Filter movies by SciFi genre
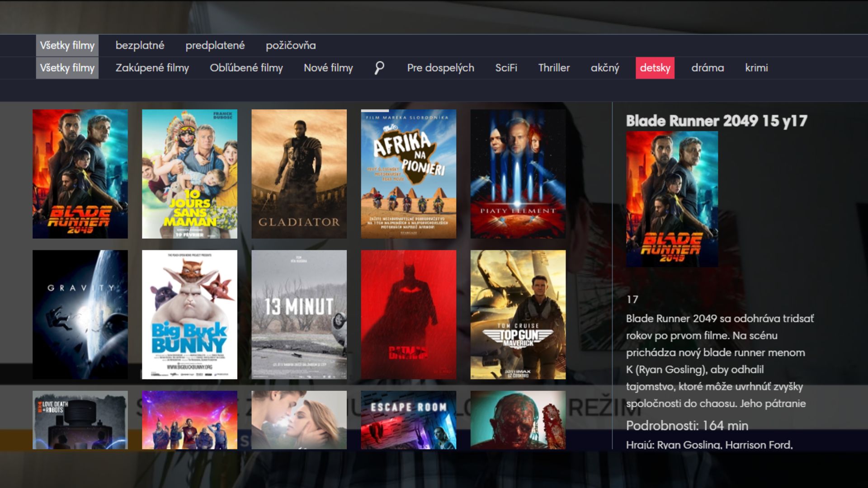The image size is (868, 488). tap(506, 68)
